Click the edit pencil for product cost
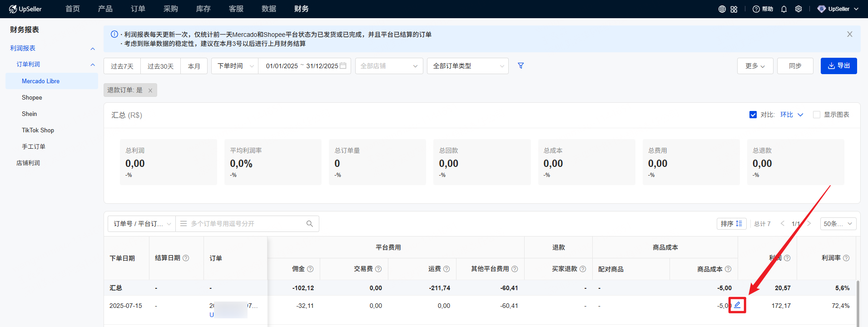The width and height of the screenshot is (868, 327). coord(737,305)
